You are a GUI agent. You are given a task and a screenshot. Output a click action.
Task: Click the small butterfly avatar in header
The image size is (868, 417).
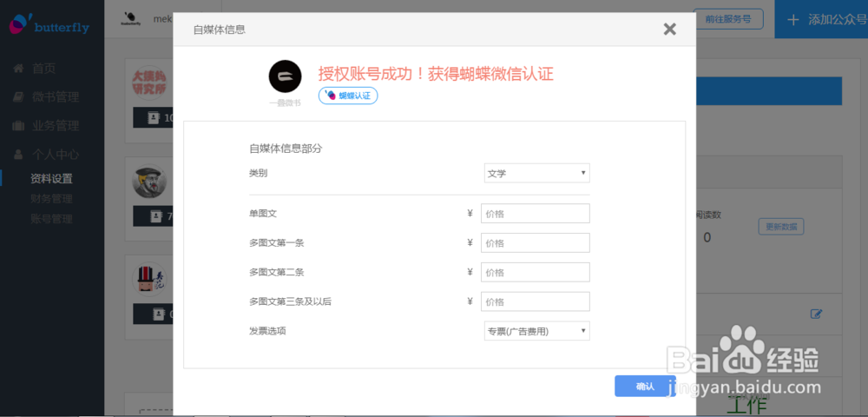(x=129, y=19)
